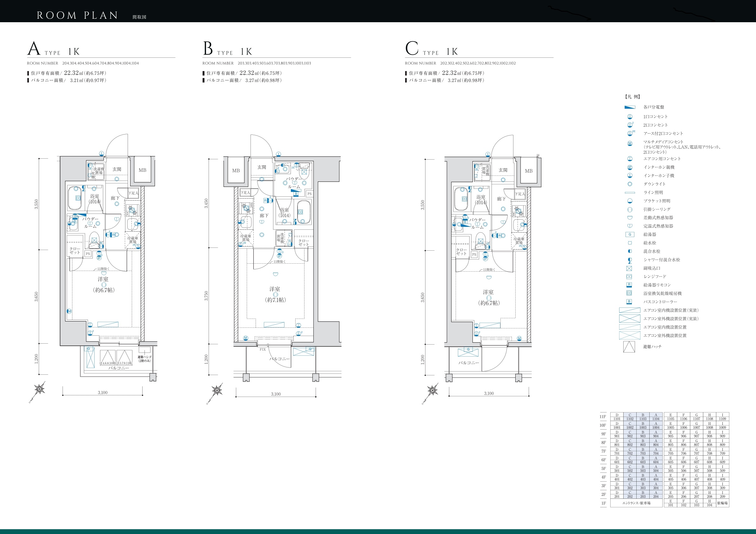This screenshot has width=756, height=534.
Task: Click the 1口コンセント legend symbol
Action: [x=630, y=116]
